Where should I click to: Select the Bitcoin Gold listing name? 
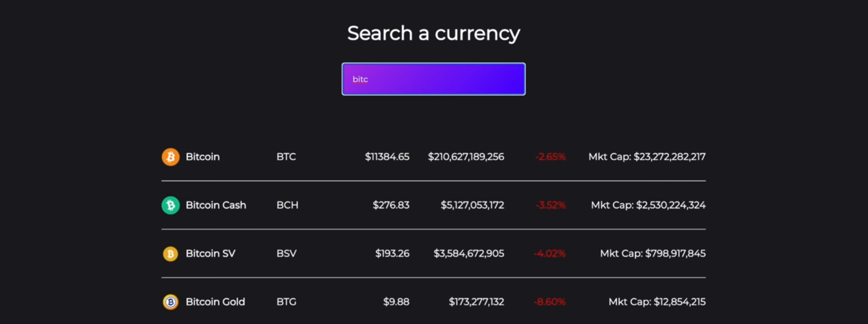[x=216, y=302]
